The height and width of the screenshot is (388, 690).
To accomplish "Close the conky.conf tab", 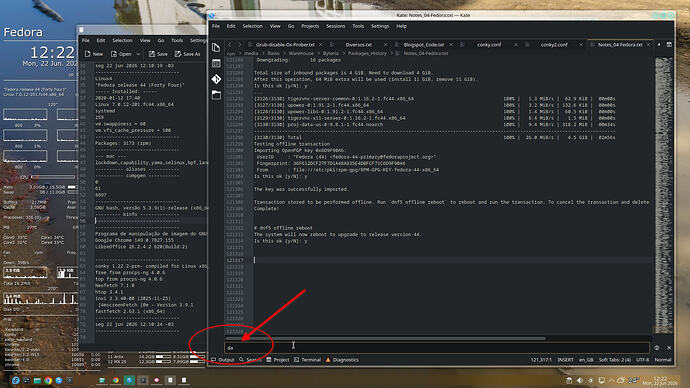I will pyautogui.click(x=516, y=44).
